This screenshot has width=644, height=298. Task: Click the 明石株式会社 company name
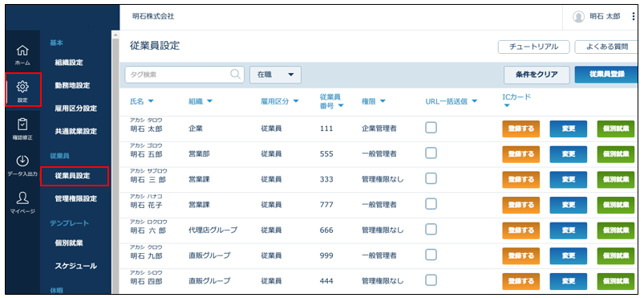click(x=153, y=16)
